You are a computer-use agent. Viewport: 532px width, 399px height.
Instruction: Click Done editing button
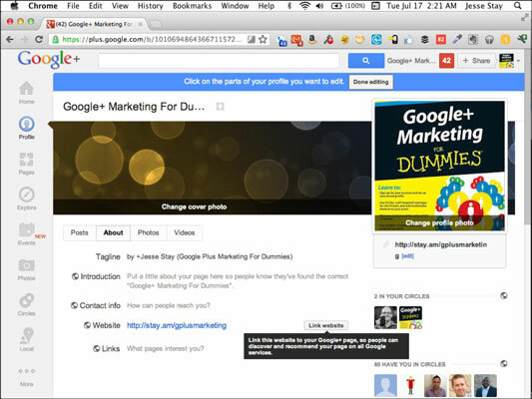[371, 82]
